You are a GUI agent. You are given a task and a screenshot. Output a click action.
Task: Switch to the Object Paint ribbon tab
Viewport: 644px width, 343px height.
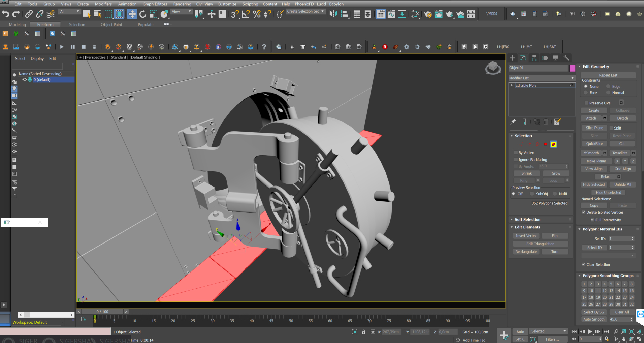(111, 25)
